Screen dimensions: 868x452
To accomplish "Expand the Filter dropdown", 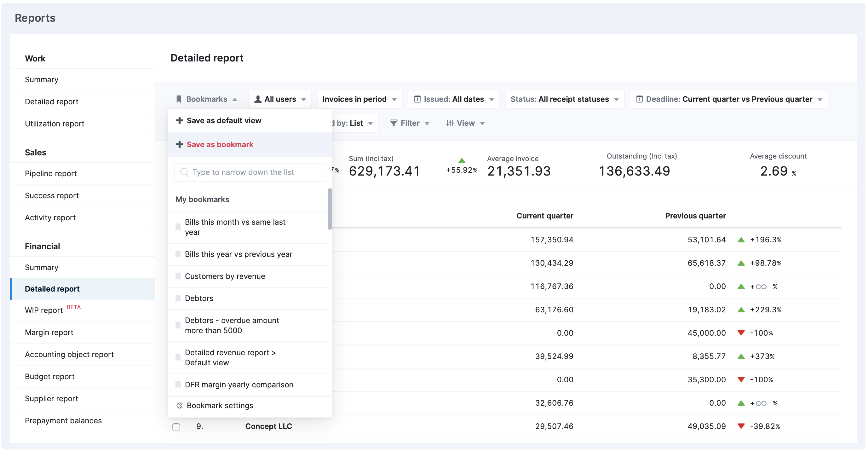I will (x=409, y=123).
